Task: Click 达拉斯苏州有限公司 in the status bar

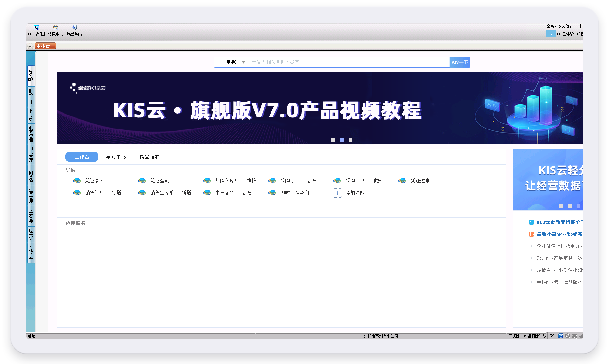Action: [381, 336]
